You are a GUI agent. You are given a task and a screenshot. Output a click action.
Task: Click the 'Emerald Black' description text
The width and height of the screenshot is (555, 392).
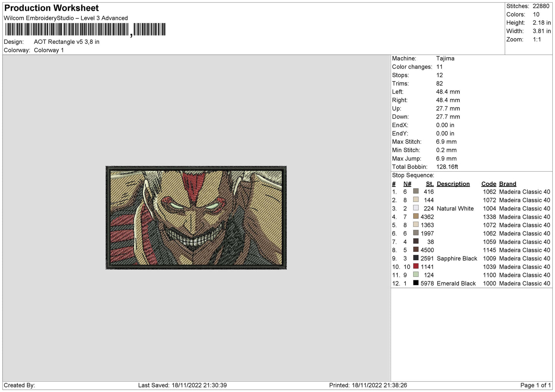click(456, 283)
